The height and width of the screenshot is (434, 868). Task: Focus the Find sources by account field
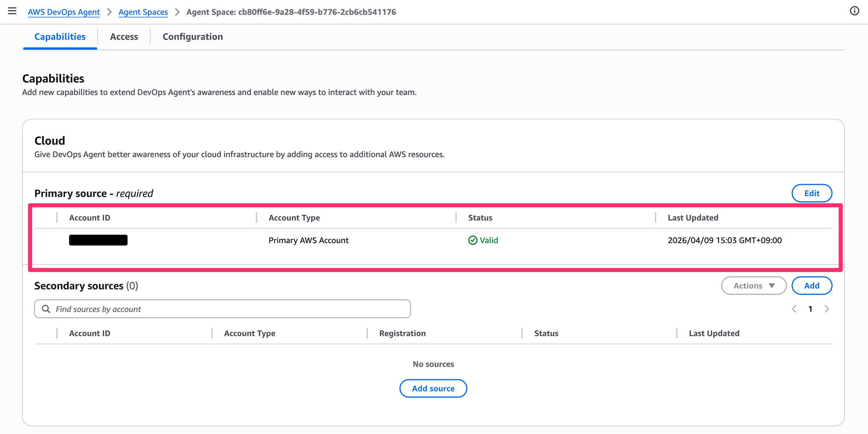230,309
